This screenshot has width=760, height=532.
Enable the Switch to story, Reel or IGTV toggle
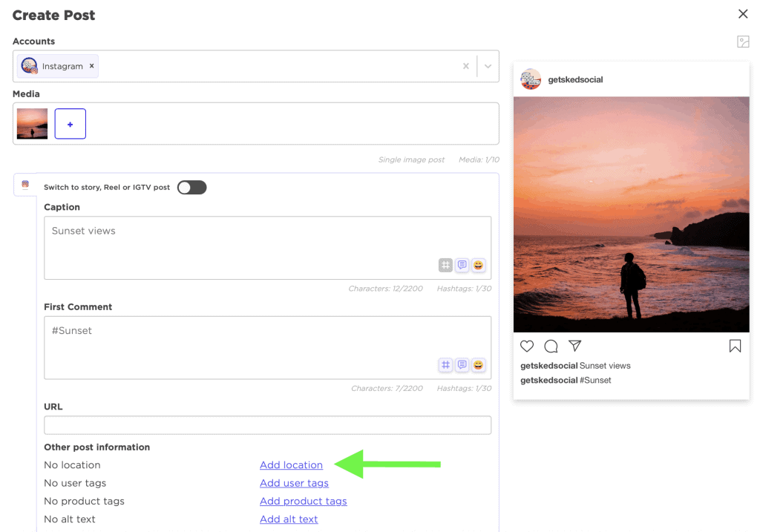point(191,187)
